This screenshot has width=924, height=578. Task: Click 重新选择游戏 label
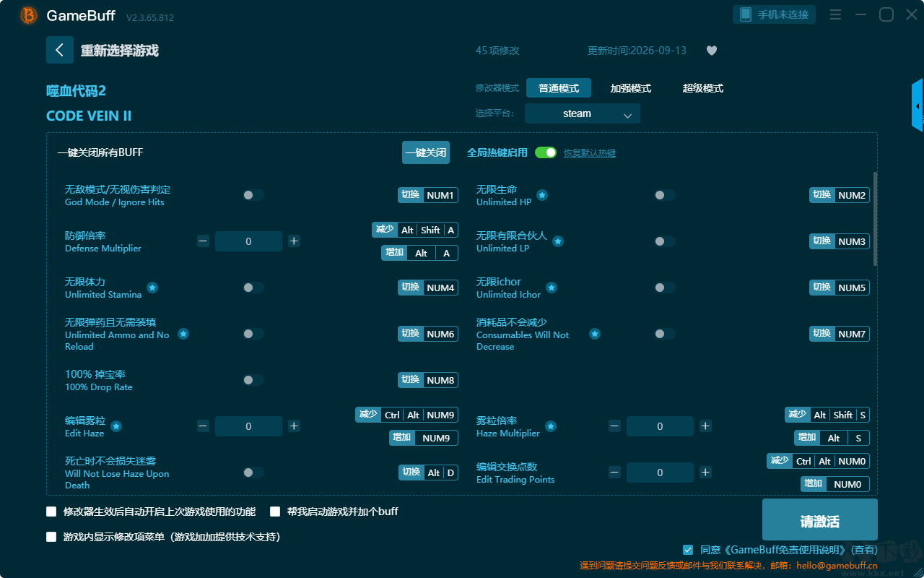(120, 51)
